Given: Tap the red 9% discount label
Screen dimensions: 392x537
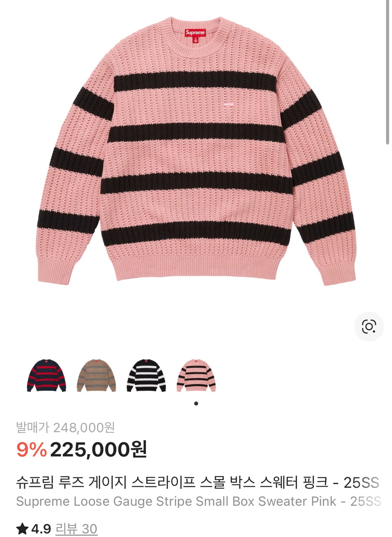Looking at the screenshot, I should pyautogui.click(x=31, y=450).
